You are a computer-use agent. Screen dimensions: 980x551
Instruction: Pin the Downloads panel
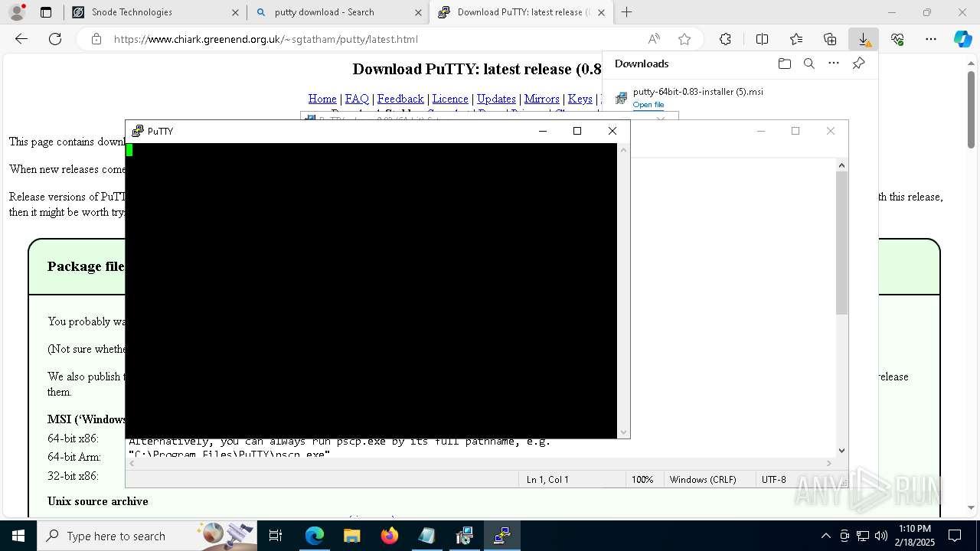pyautogui.click(x=858, y=64)
